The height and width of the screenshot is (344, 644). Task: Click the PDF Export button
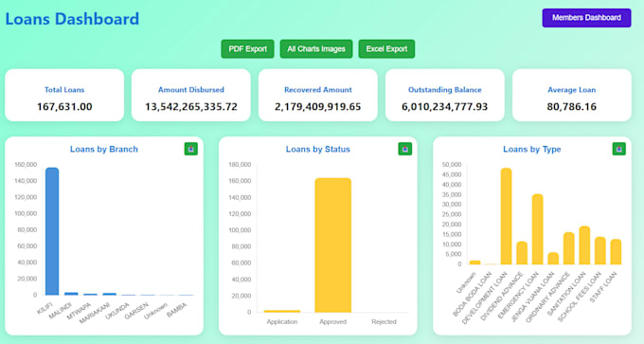pos(248,49)
